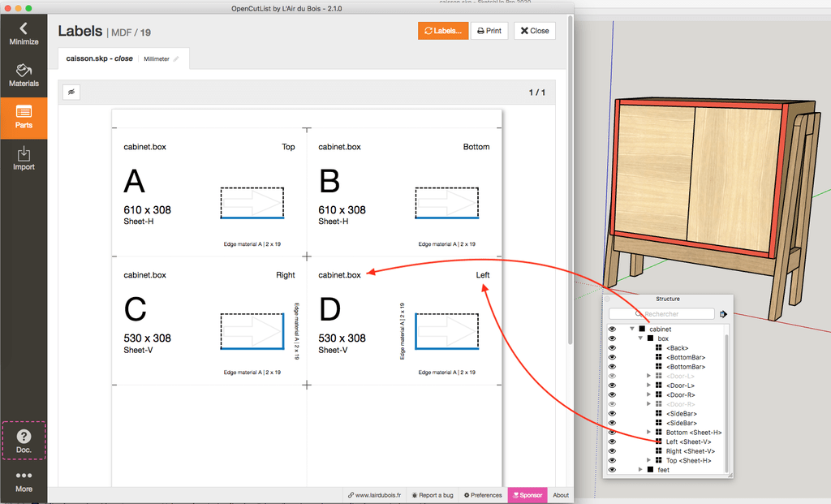Click the pink Sponsor button
The image size is (831, 504).
point(527,495)
